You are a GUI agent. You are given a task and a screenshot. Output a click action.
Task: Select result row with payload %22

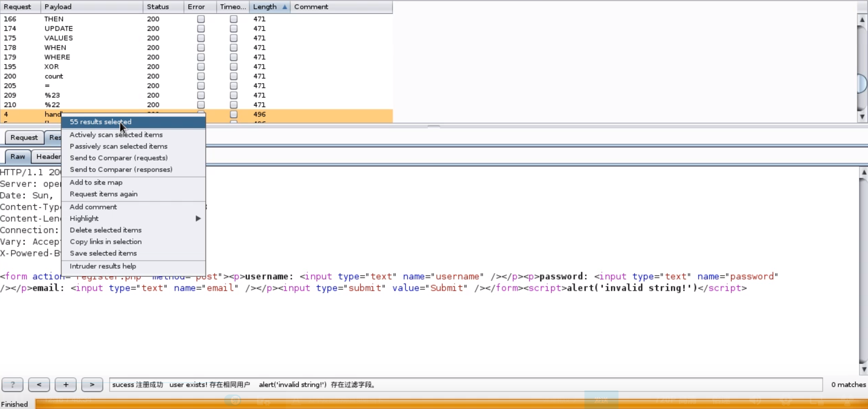point(196,105)
